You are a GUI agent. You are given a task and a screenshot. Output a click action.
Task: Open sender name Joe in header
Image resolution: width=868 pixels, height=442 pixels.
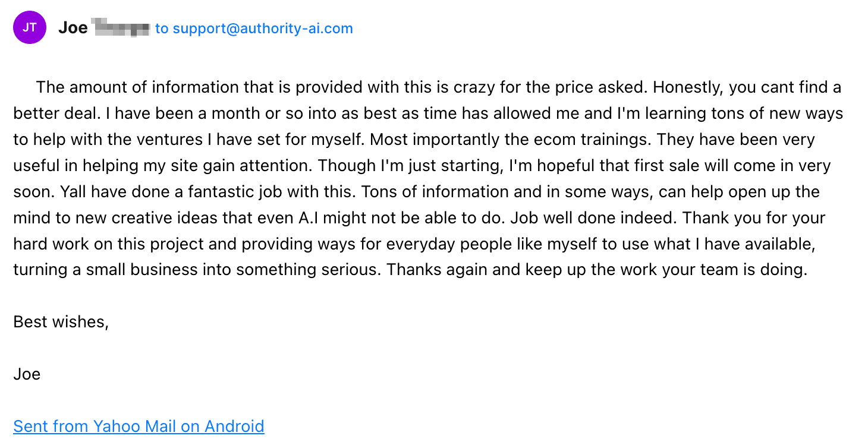pos(73,27)
